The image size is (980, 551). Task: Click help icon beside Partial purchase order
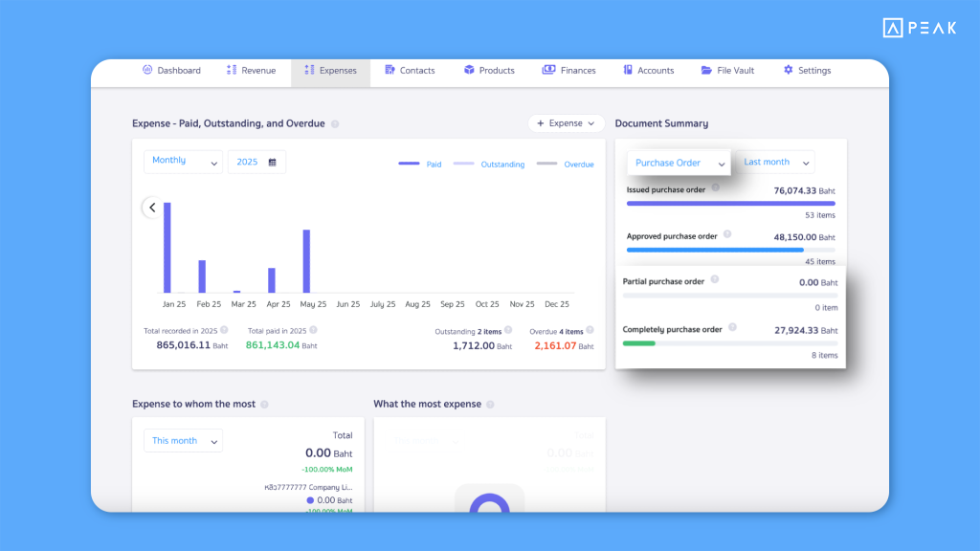[715, 280]
